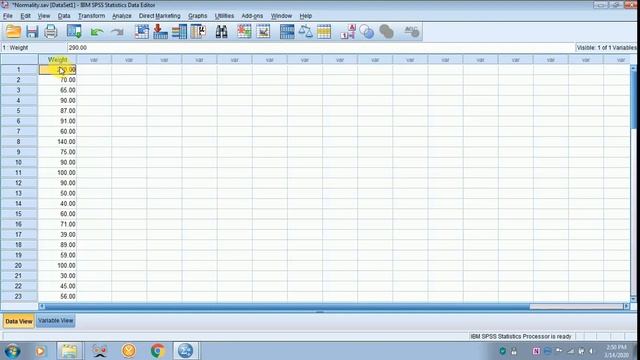Switch to Variable View tab
Screen dimensions: 640x360
coord(56,321)
